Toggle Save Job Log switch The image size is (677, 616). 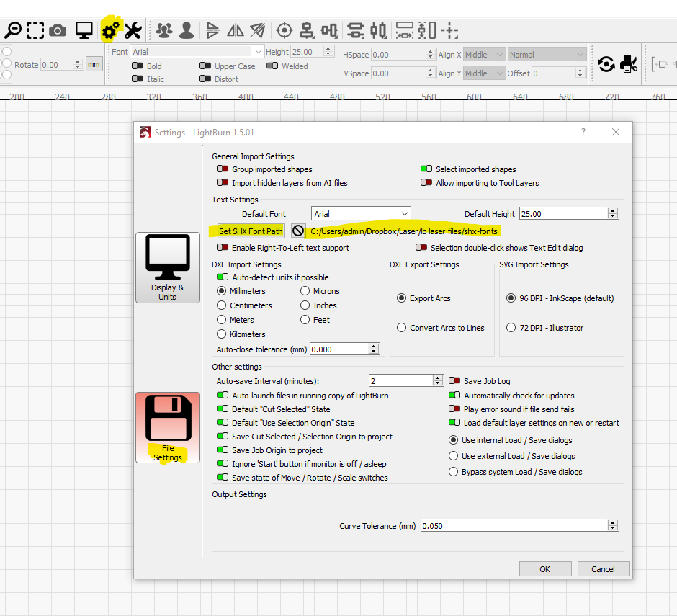tap(454, 380)
